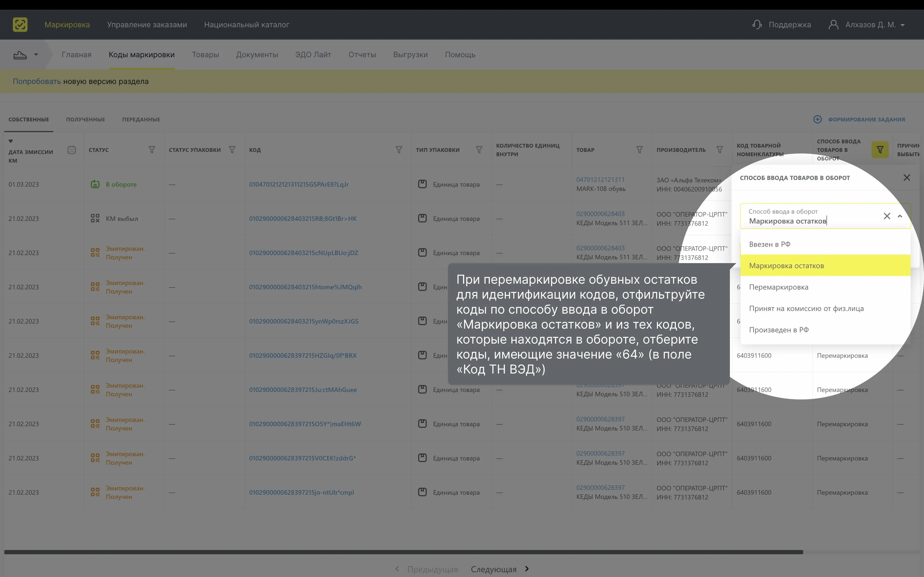Open Помощь section
Viewport: 924px width, 577px height.
(x=460, y=55)
